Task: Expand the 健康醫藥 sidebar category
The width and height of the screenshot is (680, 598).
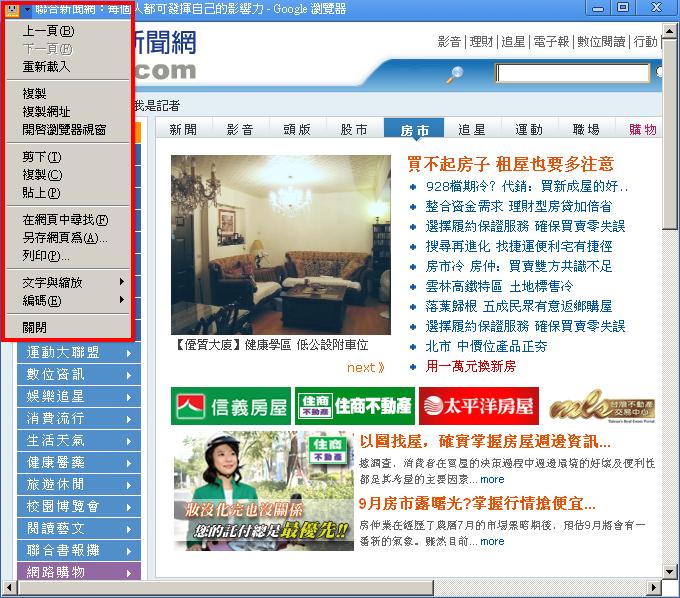Action: [x=79, y=463]
